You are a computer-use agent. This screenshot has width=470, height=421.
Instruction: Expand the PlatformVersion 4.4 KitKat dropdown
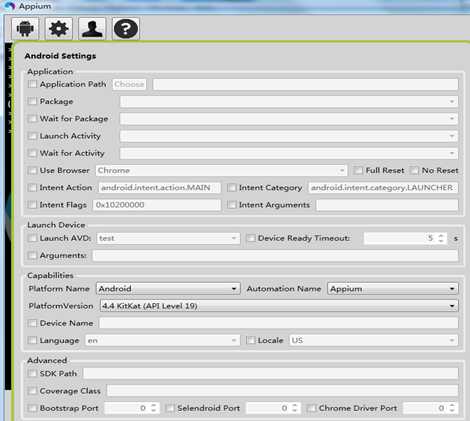click(279, 306)
